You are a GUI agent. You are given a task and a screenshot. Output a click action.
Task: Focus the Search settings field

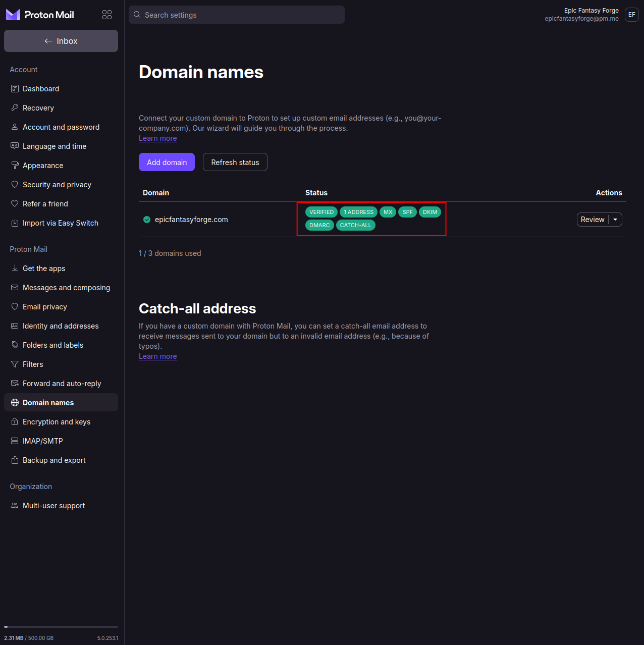[x=237, y=15]
